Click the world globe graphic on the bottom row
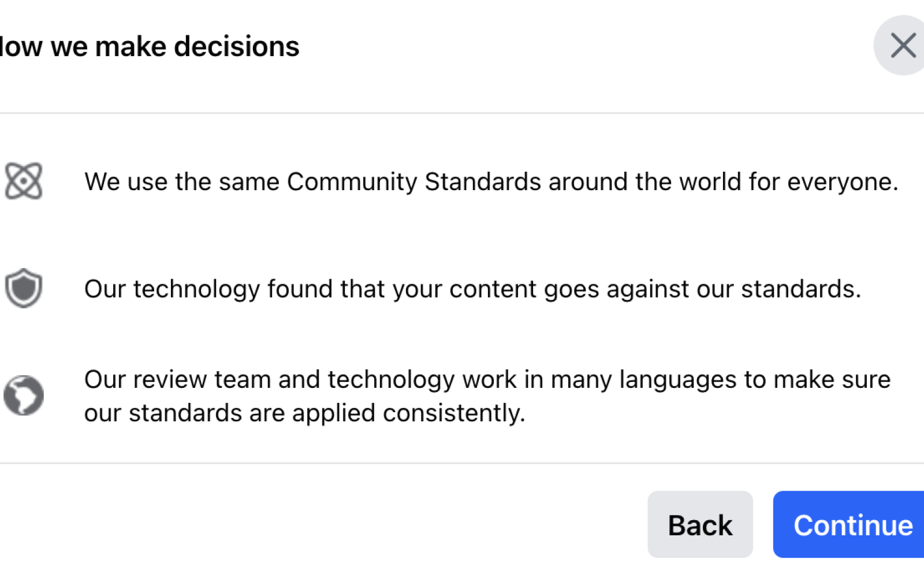This screenshot has width=924, height=578. click(24, 395)
